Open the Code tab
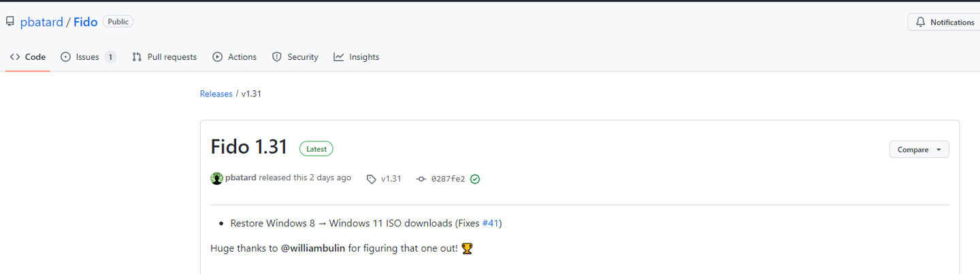 tap(29, 57)
